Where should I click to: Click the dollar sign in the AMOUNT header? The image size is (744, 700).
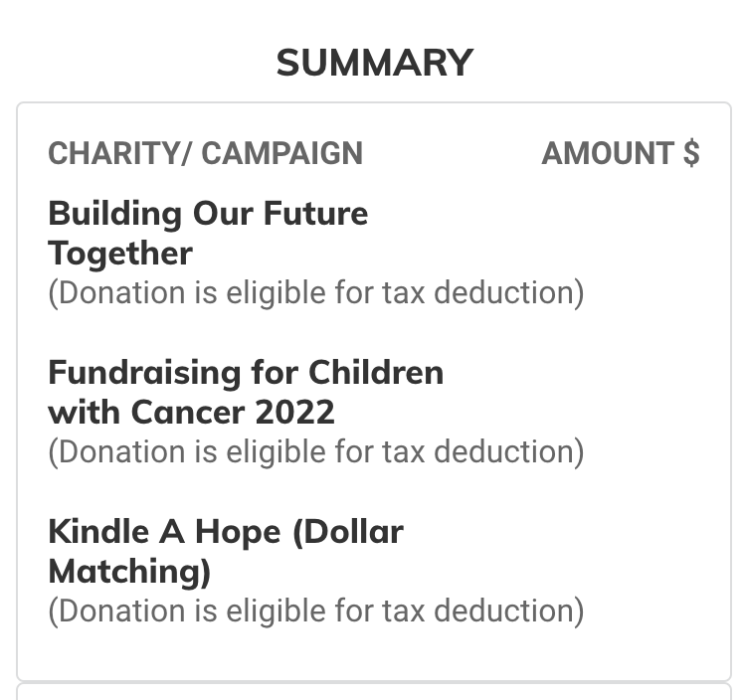coord(691,153)
